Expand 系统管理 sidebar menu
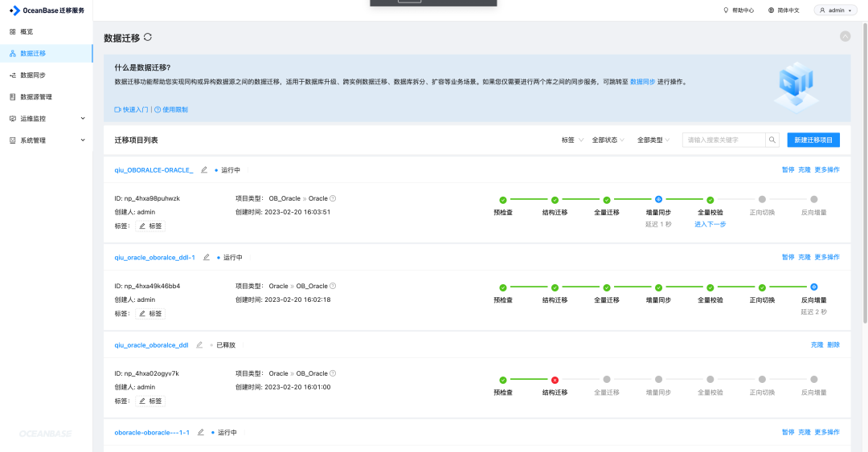This screenshot has height=452, width=868. (47, 140)
